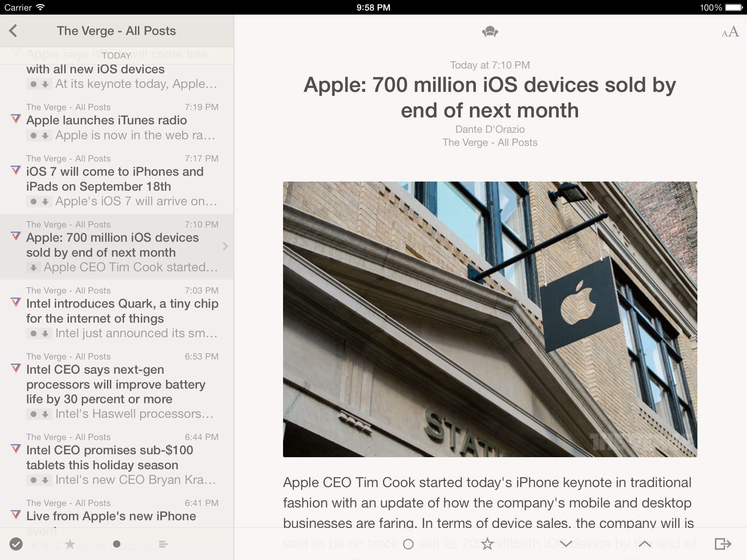The width and height of the screenshot is (747, 560).
Task: Click Verge feed icon beside 700 million headline
Action: [16, 236]
